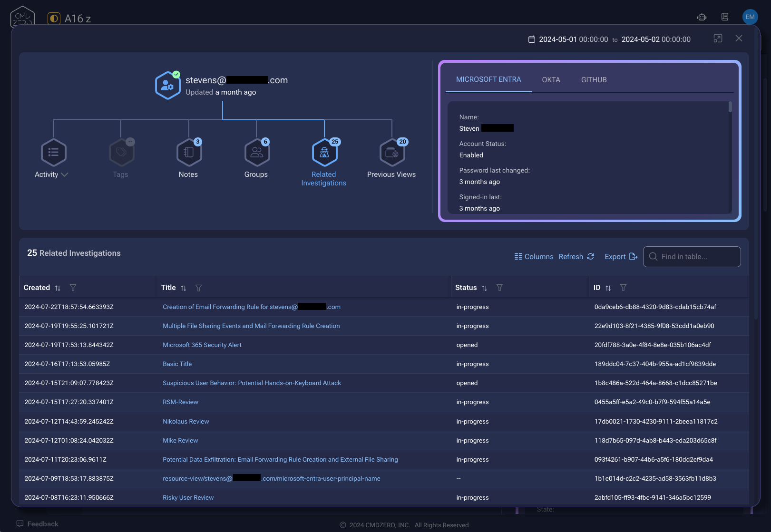Click the user identity hexagon icon

(x=167, y=86)
